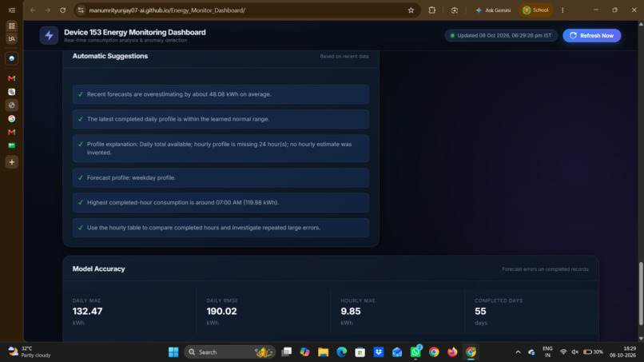Click the page vertical scrollbar thumb
The height and width of the screenshot is (362, 644).
[640, 293]
